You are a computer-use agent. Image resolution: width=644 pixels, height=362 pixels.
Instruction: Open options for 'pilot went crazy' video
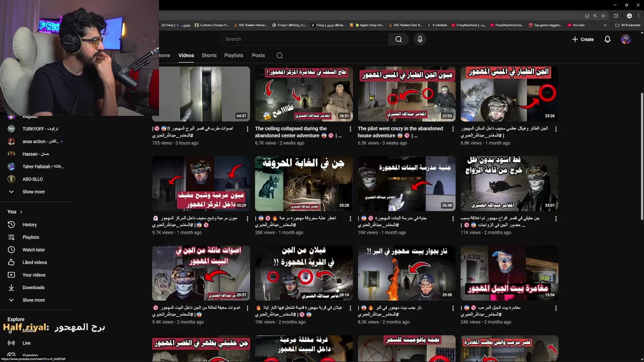(453, 129)
